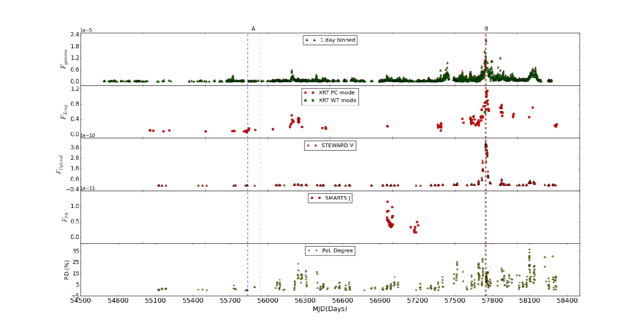This screenshot has width=644, height=329.
Task: Click the 1.0 tick on IR panel
Action: click(x=75, y=206)
